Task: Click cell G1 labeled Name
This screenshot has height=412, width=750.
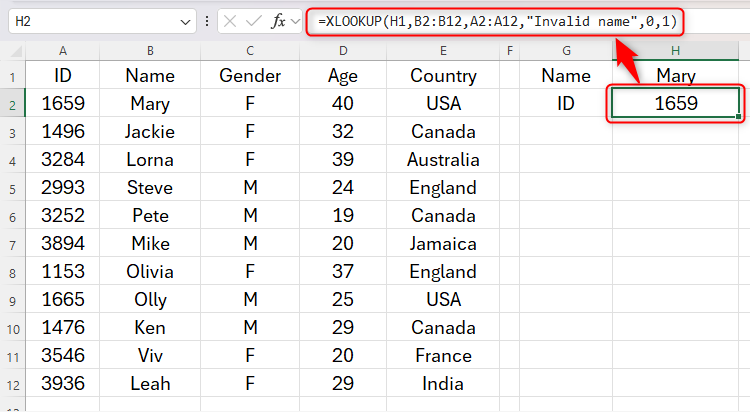Action: (x=566, y=75)
